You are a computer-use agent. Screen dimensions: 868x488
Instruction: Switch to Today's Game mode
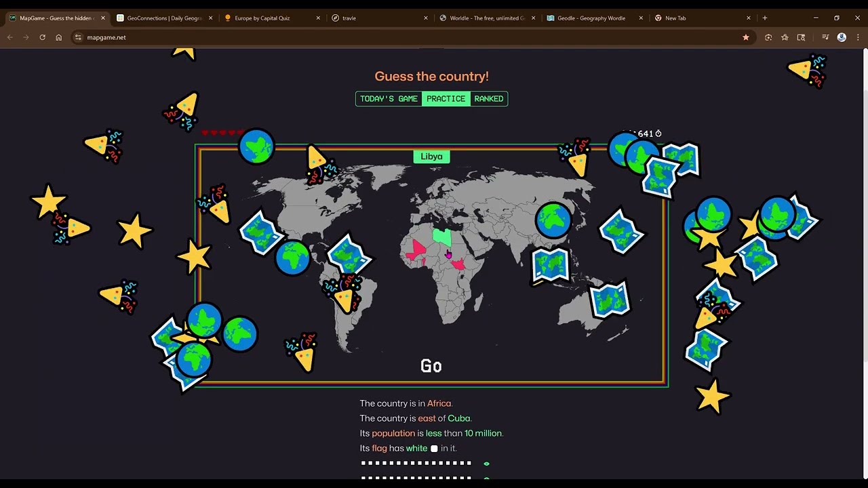point(389,99)
